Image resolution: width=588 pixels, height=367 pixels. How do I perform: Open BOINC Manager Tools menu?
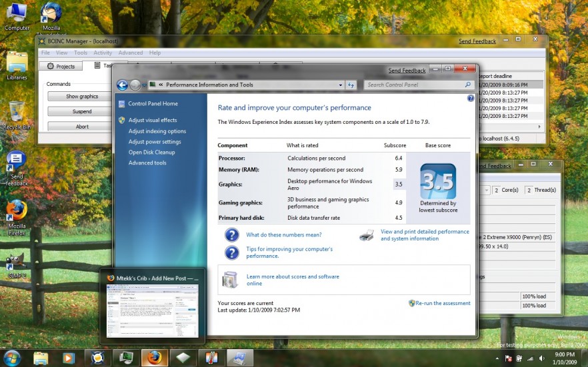[80, 53]
